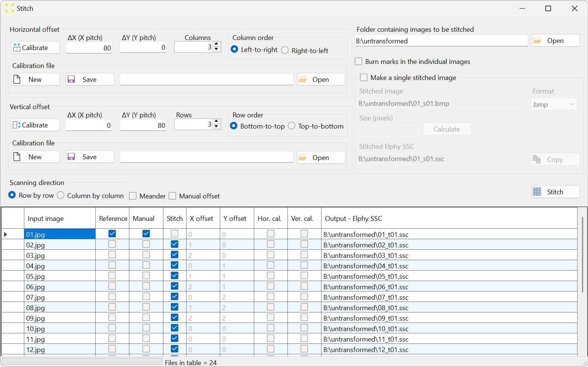Click the vertical offset Calibrate button
The image size is (588, 367).
pyautogui.click(x=35, y=125)
